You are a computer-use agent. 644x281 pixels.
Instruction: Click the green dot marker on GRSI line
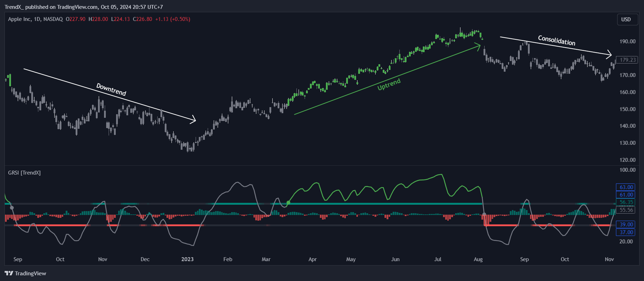(x=288, y=203)
